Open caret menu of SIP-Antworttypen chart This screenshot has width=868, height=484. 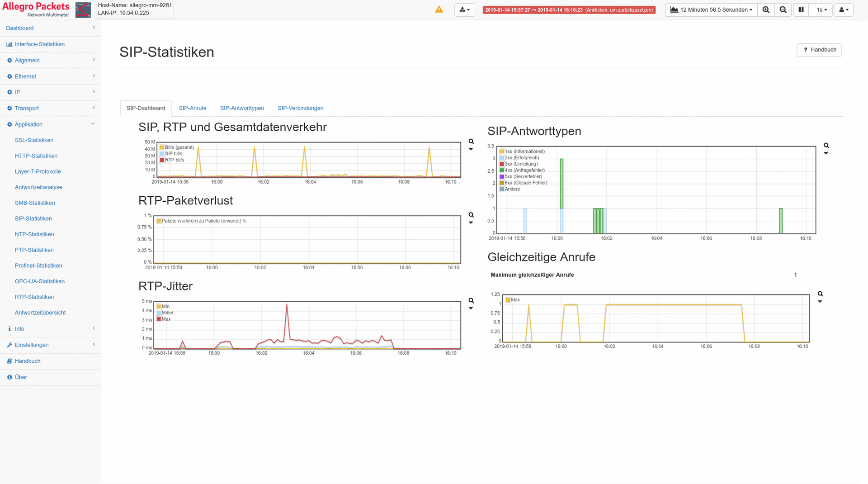(x=826, y=153)
